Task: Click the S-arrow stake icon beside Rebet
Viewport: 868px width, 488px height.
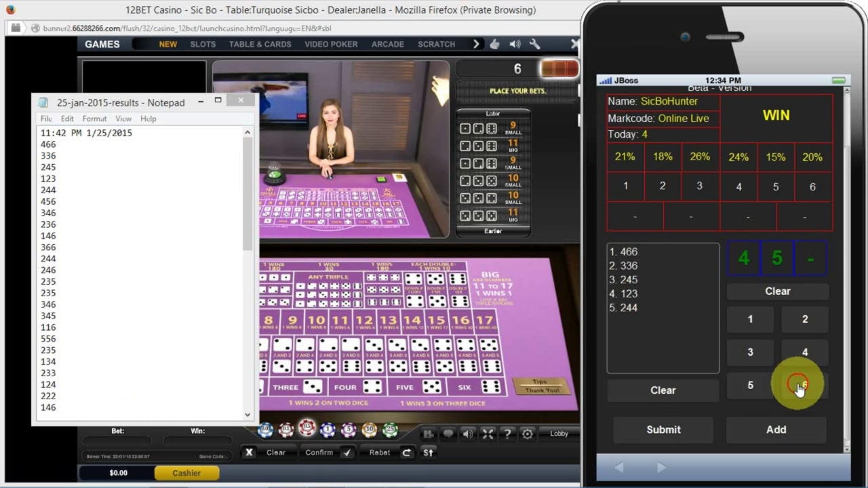Action: click(428, 452)
